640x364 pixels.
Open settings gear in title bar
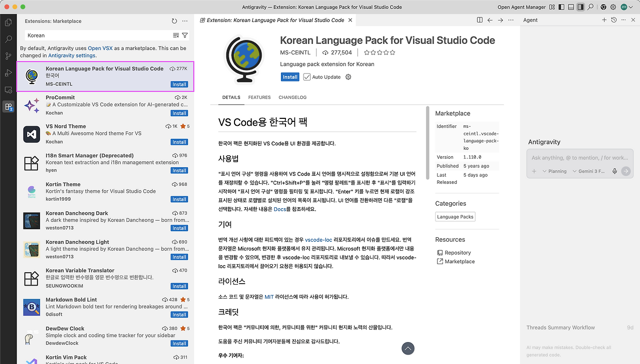613,7
